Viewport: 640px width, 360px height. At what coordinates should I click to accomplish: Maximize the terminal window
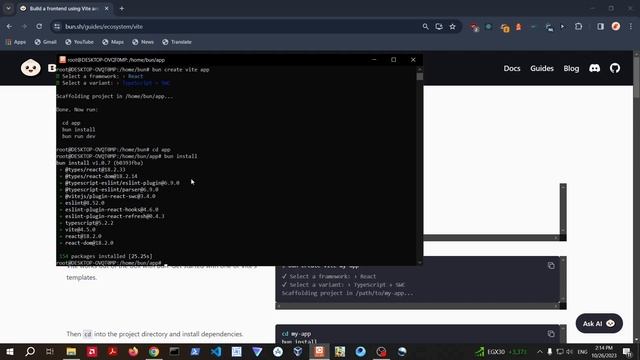[393, 60]
